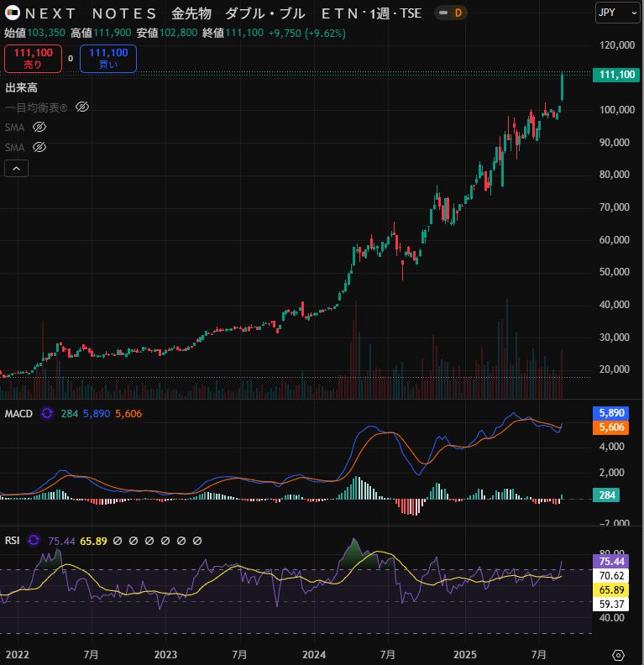The image size is (644, 665).
Task: Click the 2,000 label on the MACD axis
Action: 611,472
